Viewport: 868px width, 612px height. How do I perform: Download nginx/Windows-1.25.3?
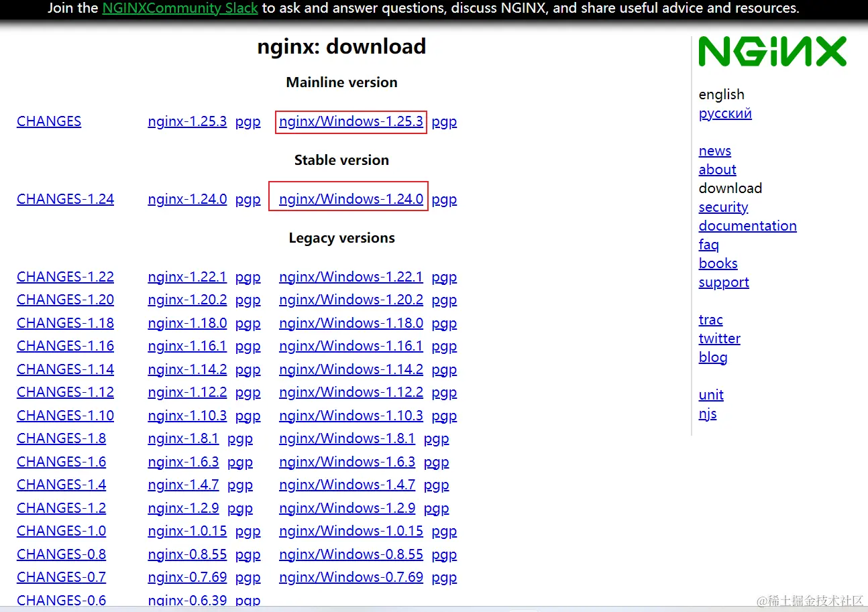pyautogui.click(x=351, y=121)
